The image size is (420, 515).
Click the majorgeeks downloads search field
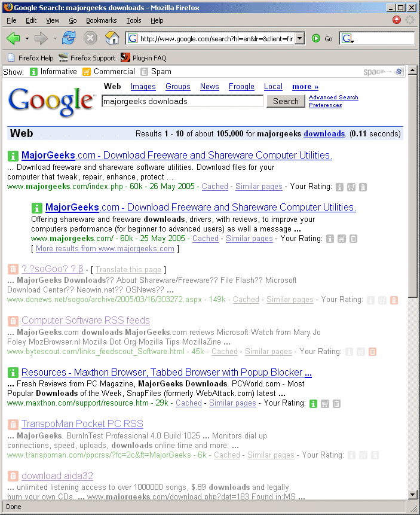(x=182, y=101)
